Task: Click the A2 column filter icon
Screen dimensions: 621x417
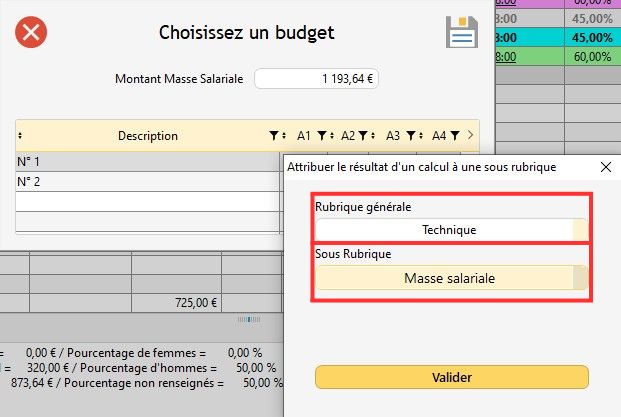Action: coord(364,135)
